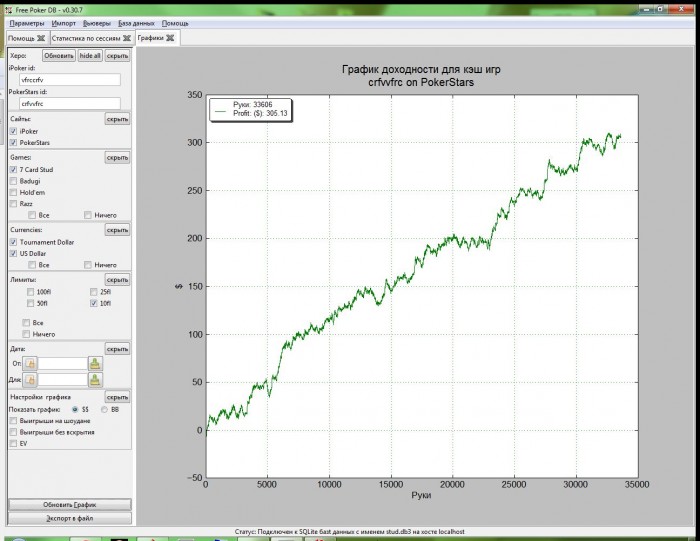Screen dimensions: 700x541
Task: Toggle the US Dollar currency checkbox
Action: tap(13, 254)
